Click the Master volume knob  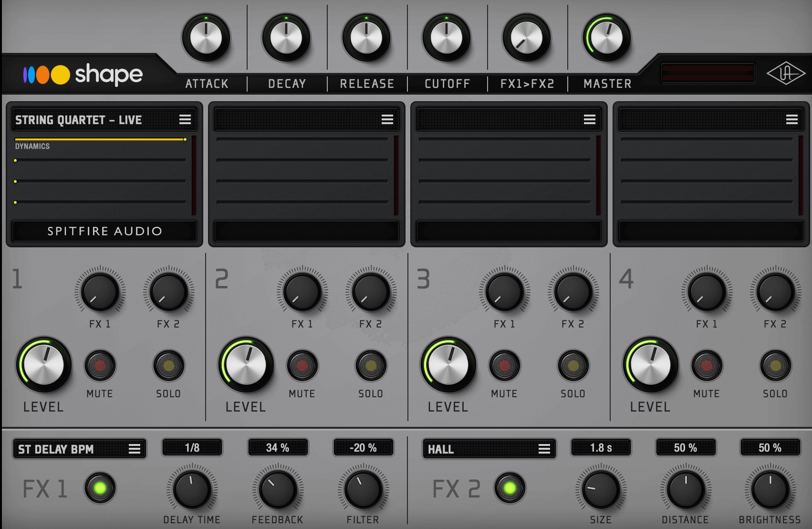pyautogui.click(x=607, y=38)
